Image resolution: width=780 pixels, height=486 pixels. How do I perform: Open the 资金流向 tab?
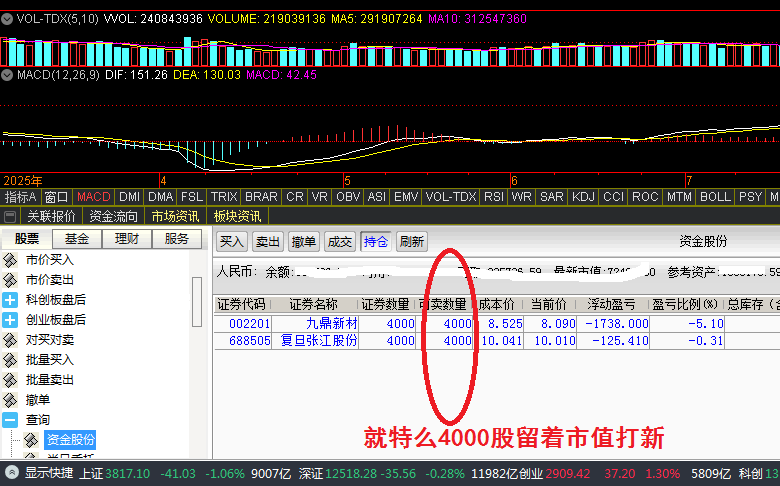tap(113, 216)
